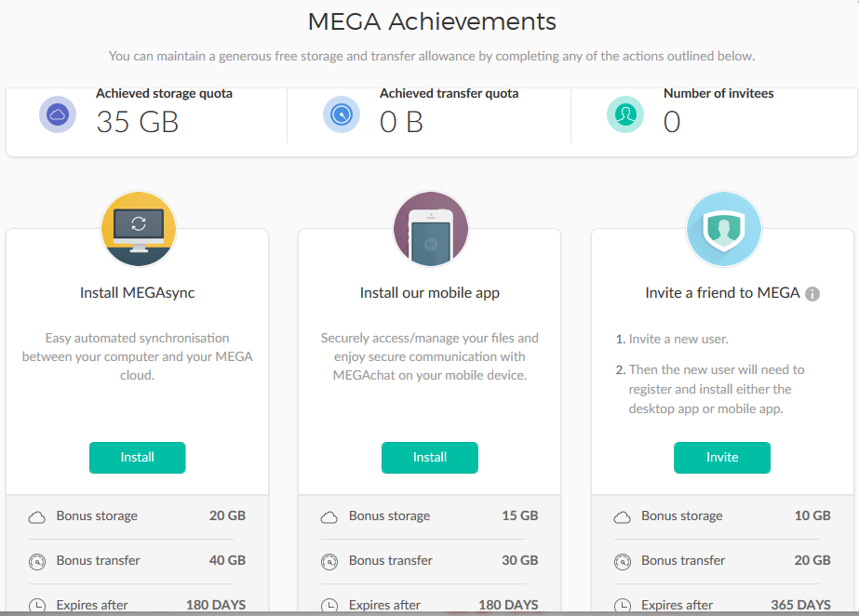The image size is (859, 616).
Task: Click the Achieved transfer quota gauge icon
Action: [x=342, y=114]
